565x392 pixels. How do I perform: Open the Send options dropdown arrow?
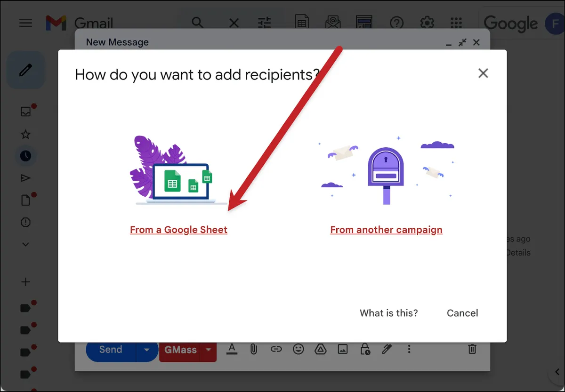point(147,350)
